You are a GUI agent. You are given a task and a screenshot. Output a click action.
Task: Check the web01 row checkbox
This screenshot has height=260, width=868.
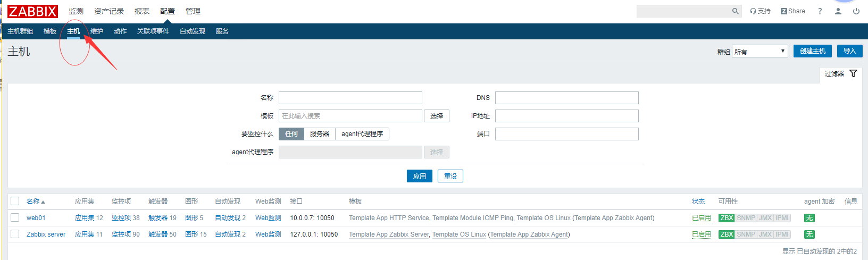15,217
